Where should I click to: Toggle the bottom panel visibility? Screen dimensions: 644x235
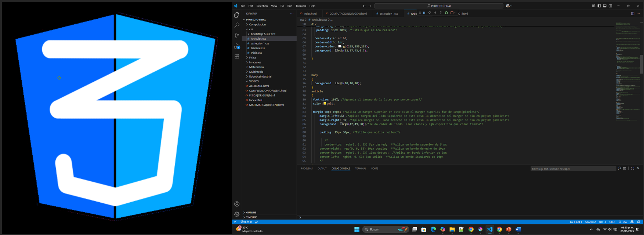605,6
